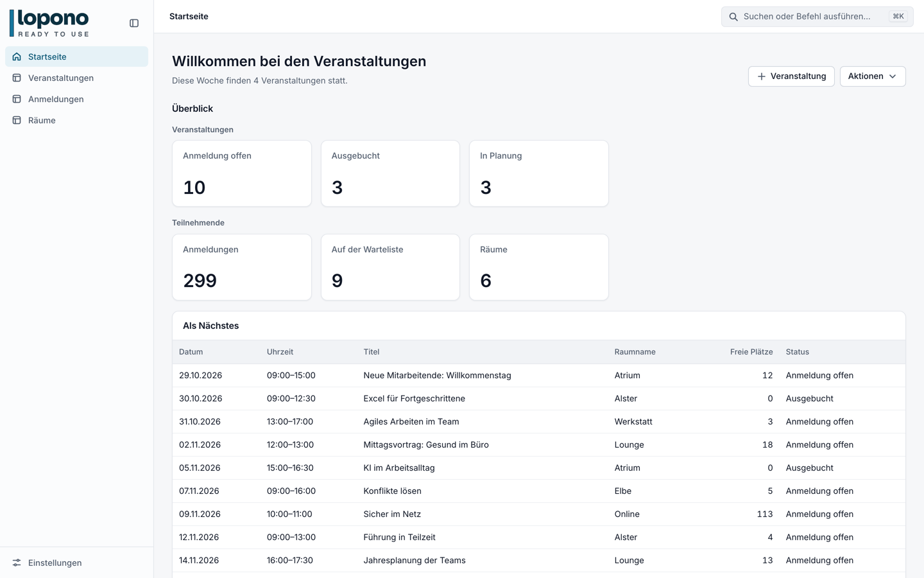The image size is (924, 578).
Task: Focus the search or command field
Action: [x=817, y=17]
